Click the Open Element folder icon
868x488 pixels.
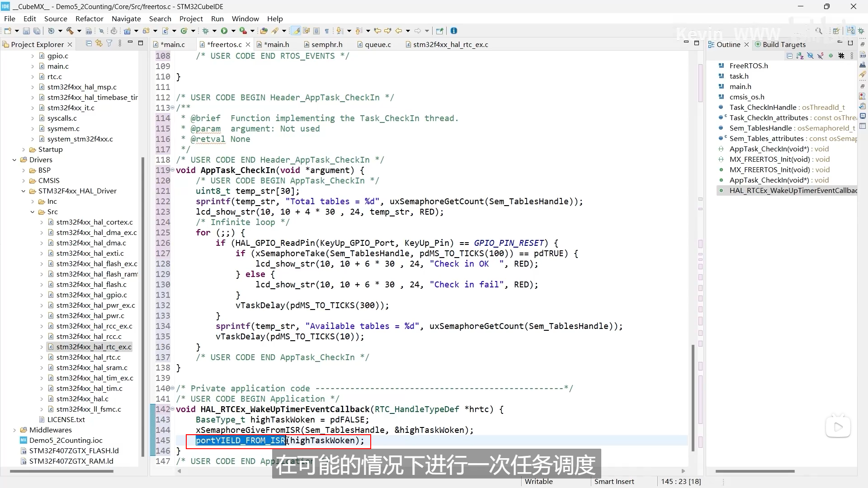[x=264, y=31]
